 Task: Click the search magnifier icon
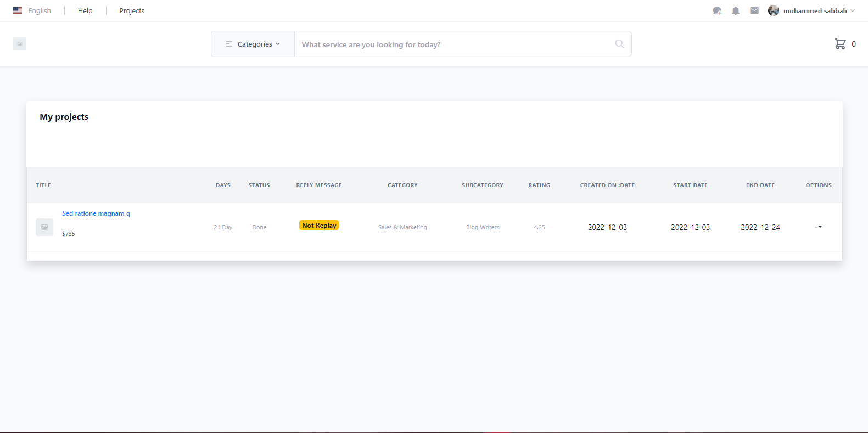619,44
